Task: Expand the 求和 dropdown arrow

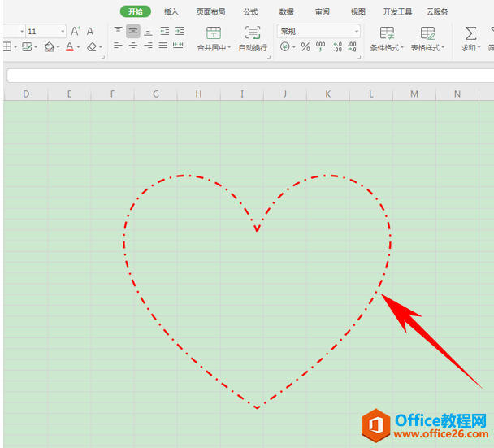Action: (x=479, y=47)
